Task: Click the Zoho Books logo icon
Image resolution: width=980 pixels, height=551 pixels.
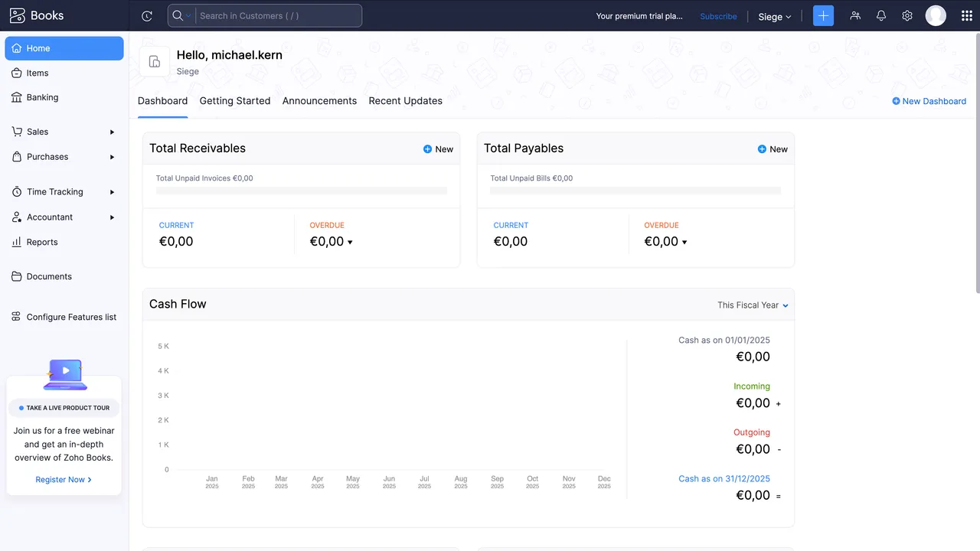Action: tap(17, 15)
